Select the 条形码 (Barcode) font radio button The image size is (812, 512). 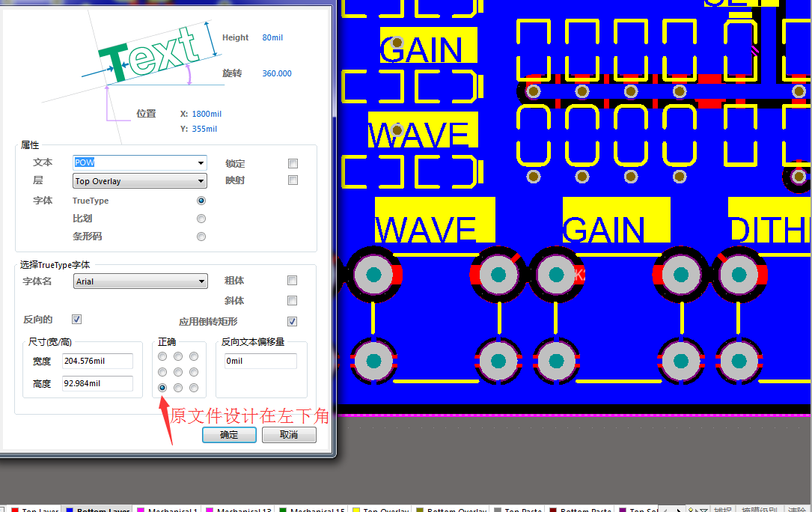click(x=201, y=237)
